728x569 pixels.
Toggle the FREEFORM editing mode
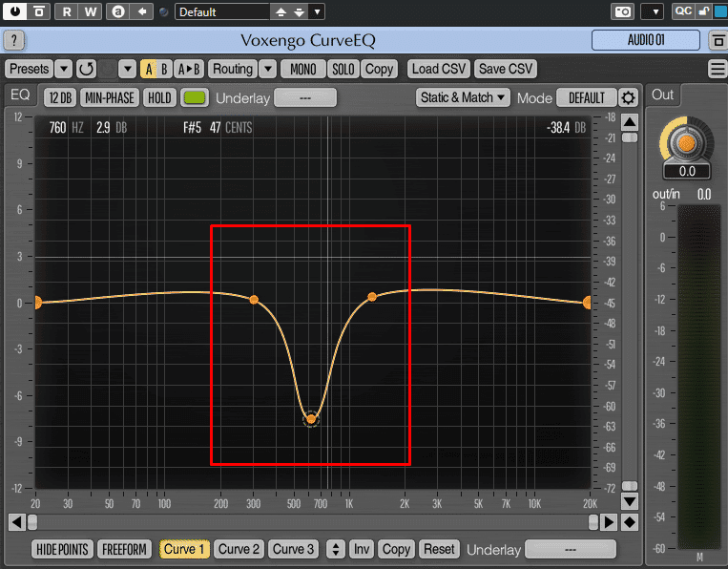coord(124,550)
